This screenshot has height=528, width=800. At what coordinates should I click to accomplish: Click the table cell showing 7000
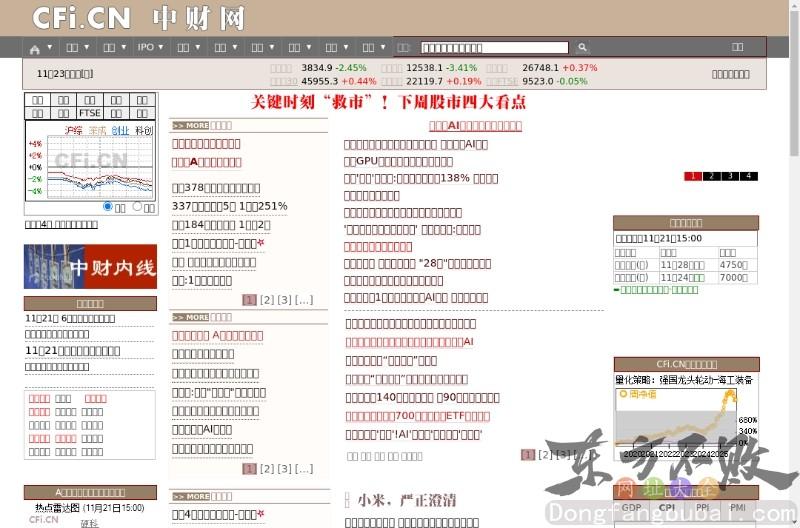tap(737, 278)
